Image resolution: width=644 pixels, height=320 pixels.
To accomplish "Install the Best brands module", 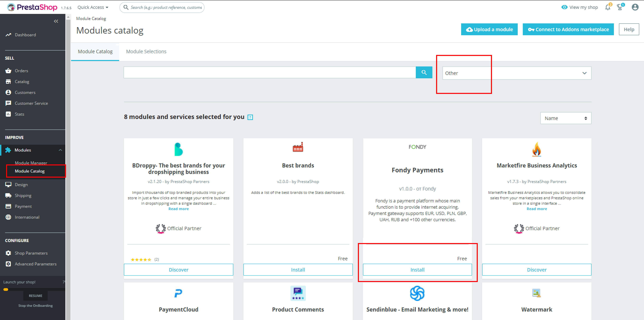I will [298, 270].
